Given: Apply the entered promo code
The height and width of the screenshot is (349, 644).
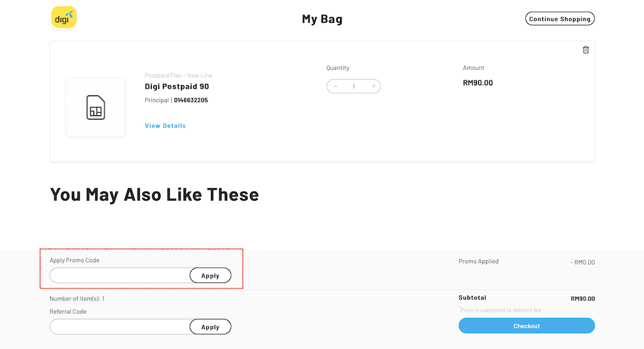Looking at the screenshot, I should tap(210, 275).
